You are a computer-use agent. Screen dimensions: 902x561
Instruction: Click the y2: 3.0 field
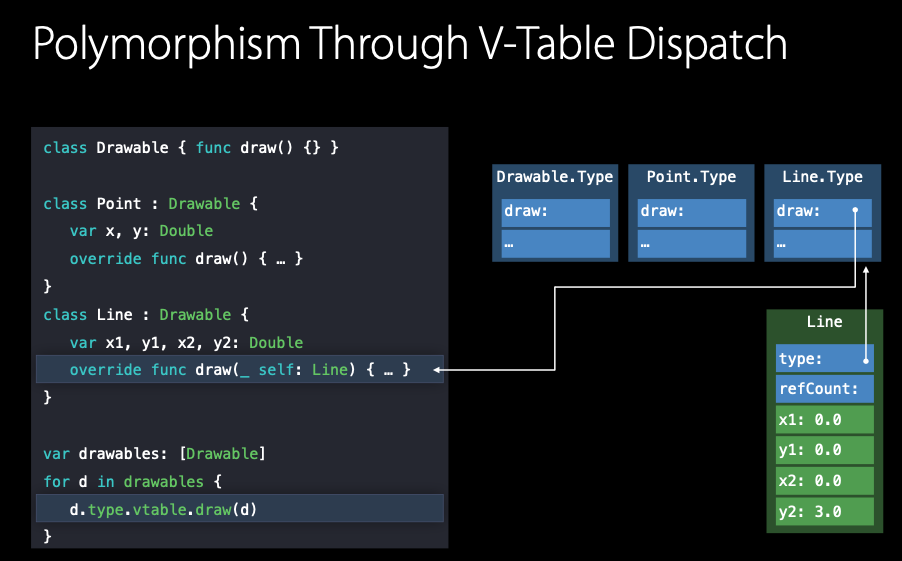pyautogui.click(x=824, y=512)
